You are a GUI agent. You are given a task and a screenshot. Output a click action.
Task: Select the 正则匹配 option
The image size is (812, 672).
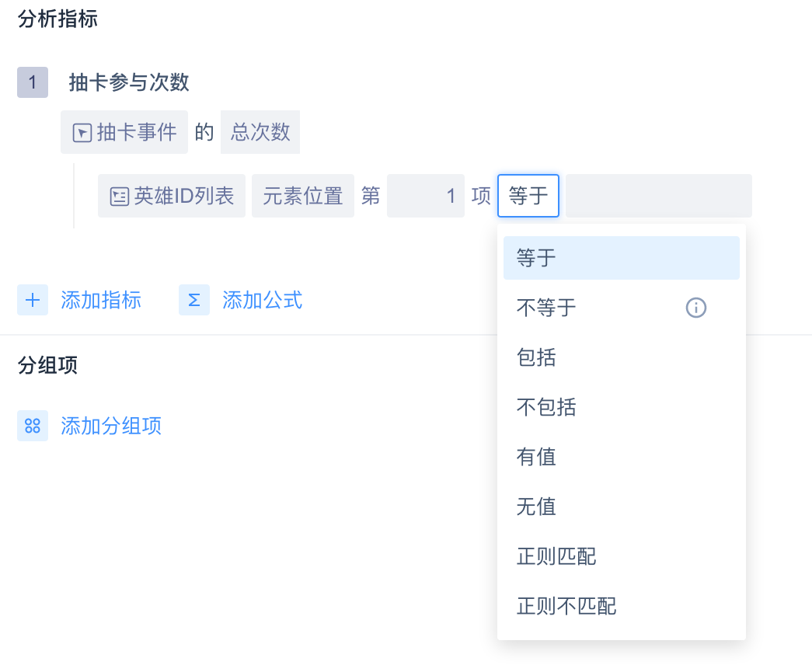click(x=557, y=556)
